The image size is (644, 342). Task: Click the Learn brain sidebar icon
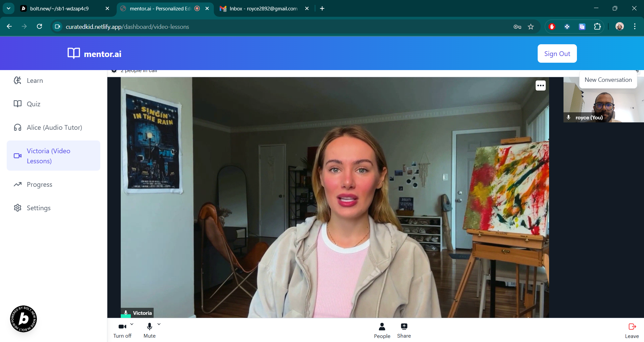[x=17, y=80]
